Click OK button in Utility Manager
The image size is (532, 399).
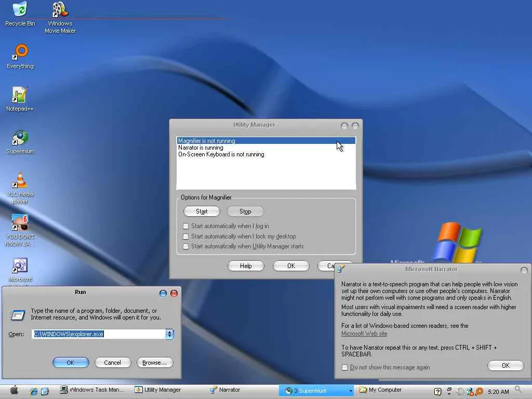pos(291,265)
